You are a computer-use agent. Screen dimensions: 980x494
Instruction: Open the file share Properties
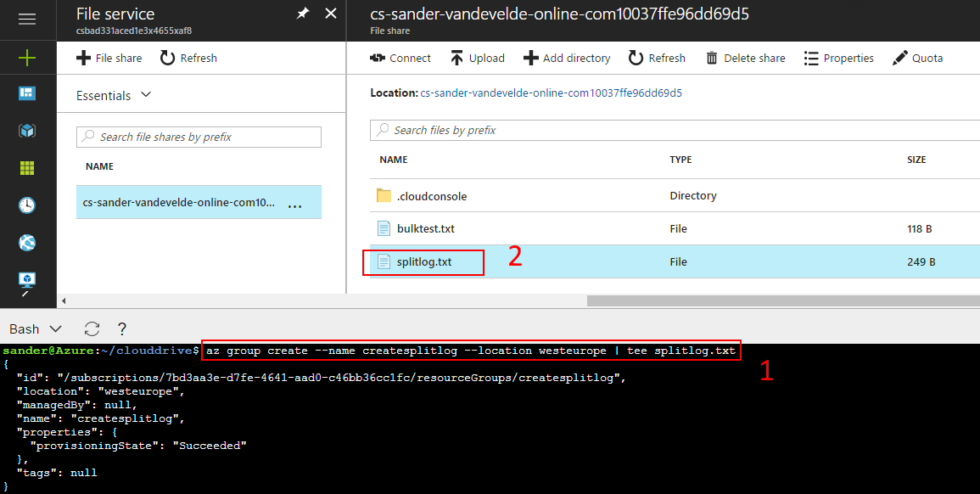[838, 58]
